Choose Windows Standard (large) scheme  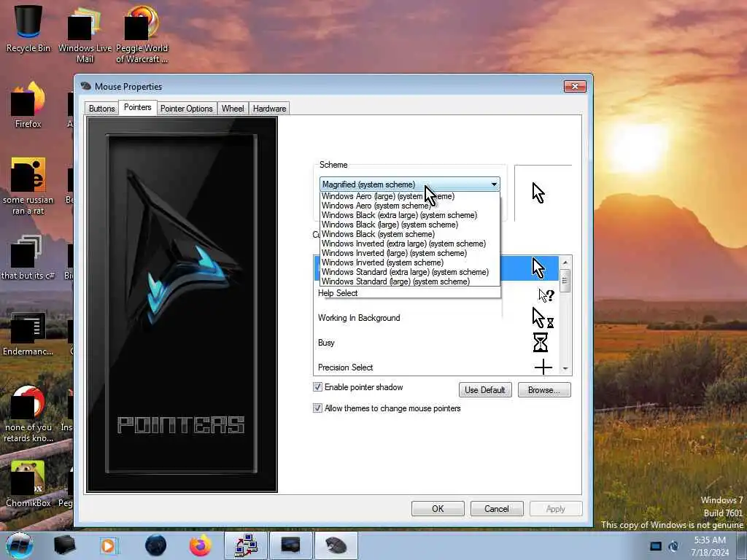(410, 281)
